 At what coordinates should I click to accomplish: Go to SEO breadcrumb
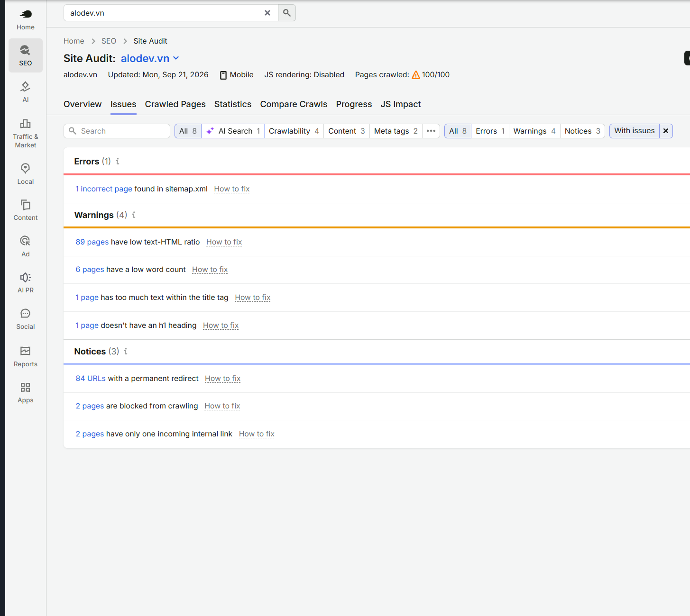click(109, 41)
